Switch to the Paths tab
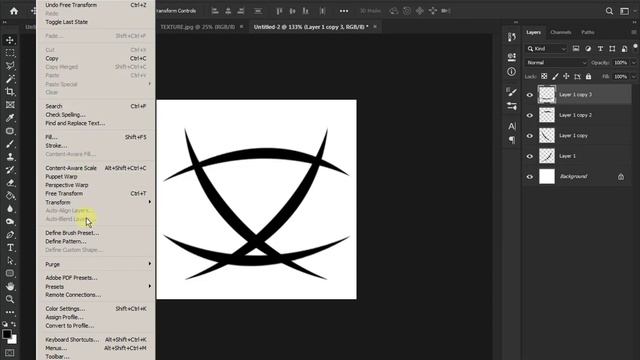The width and height of the screenshot is (640, 360). [x=587, y=32]
